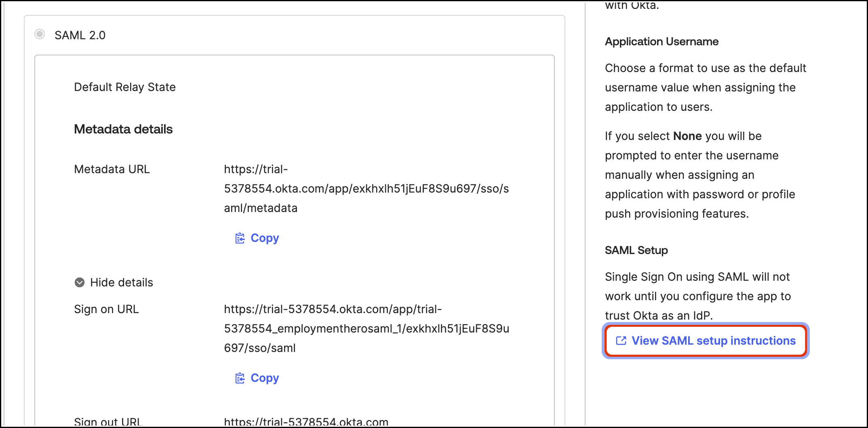Click the Metadata details heading
The width and height of the screenshot is (868, 428).
click(123, 129)
